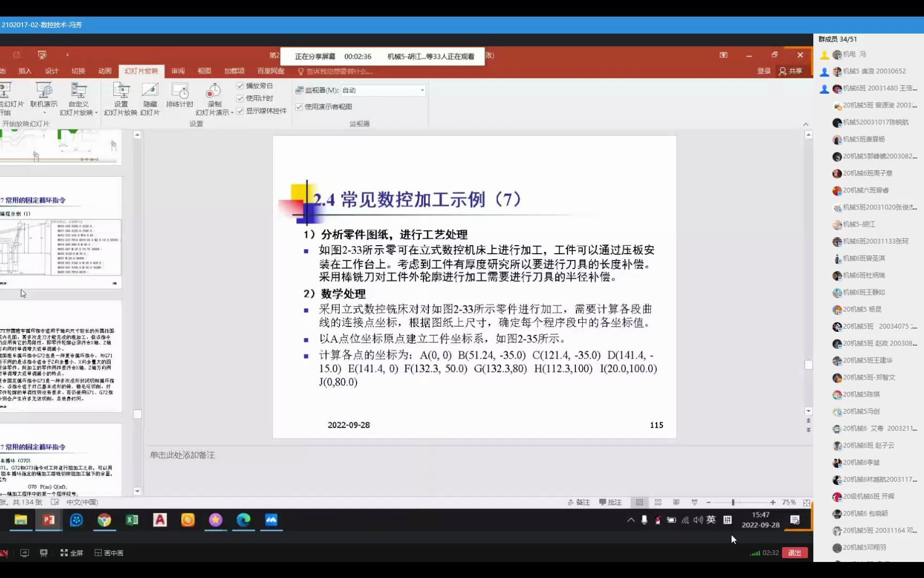The width and height of the screenshot is (924, 578).
Task: Open File Explorer from taskbar
Action: pos(21,520)
